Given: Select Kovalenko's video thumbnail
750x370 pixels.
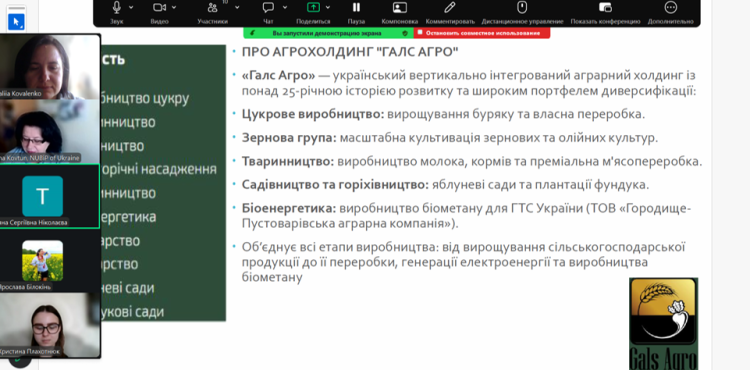Looking at the screenshot, I should point(50,66).
